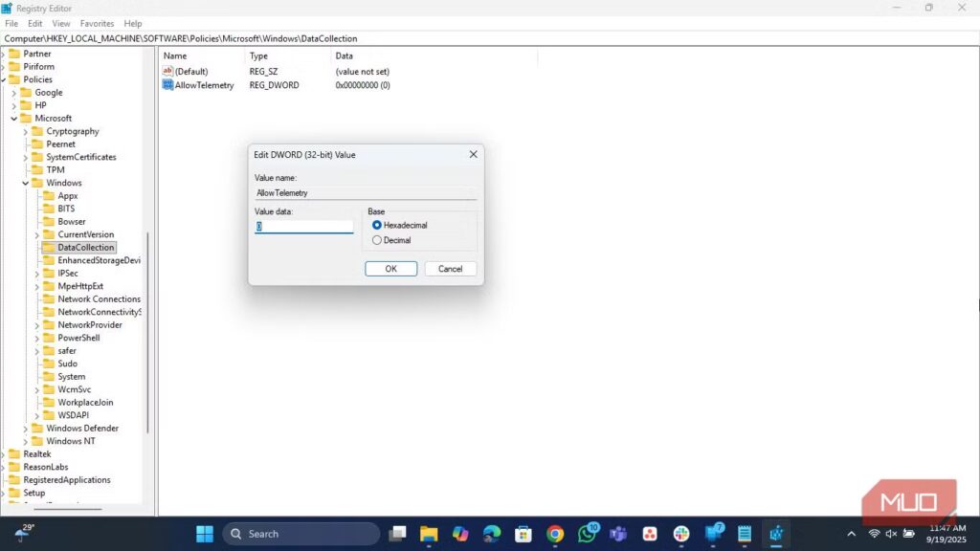Unmute audio from the system tray
This screenshot has width=980, height=551.
pos(891,533)
